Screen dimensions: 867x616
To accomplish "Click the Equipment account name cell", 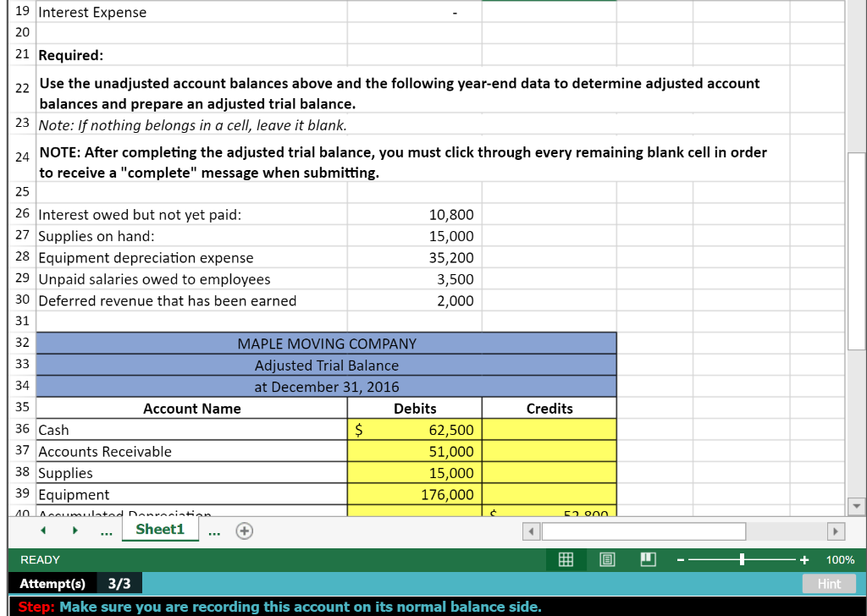I will tap(191, 494).
